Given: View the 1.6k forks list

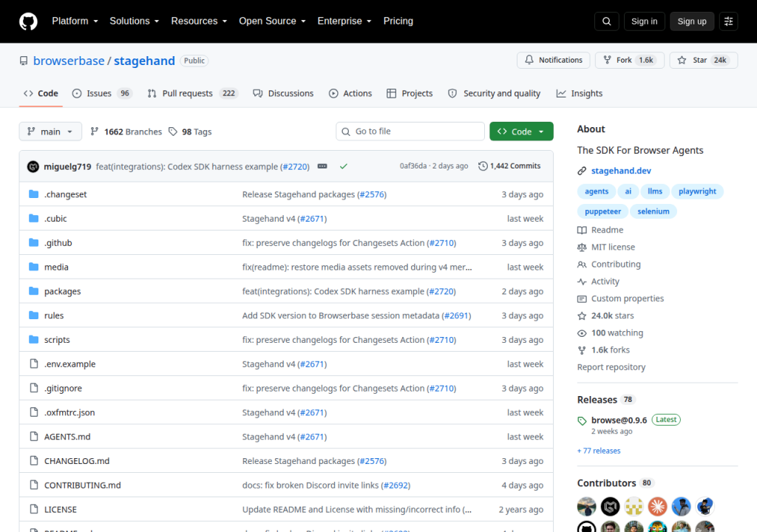Looking at the screenshot, I should (x=603, y=350).
